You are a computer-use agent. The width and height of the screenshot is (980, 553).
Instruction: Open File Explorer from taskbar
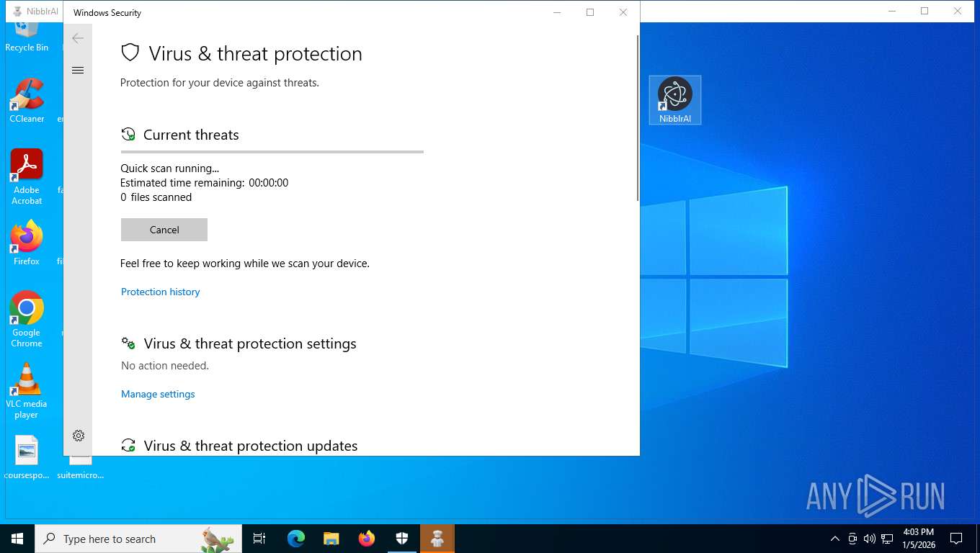pos(331,539)
